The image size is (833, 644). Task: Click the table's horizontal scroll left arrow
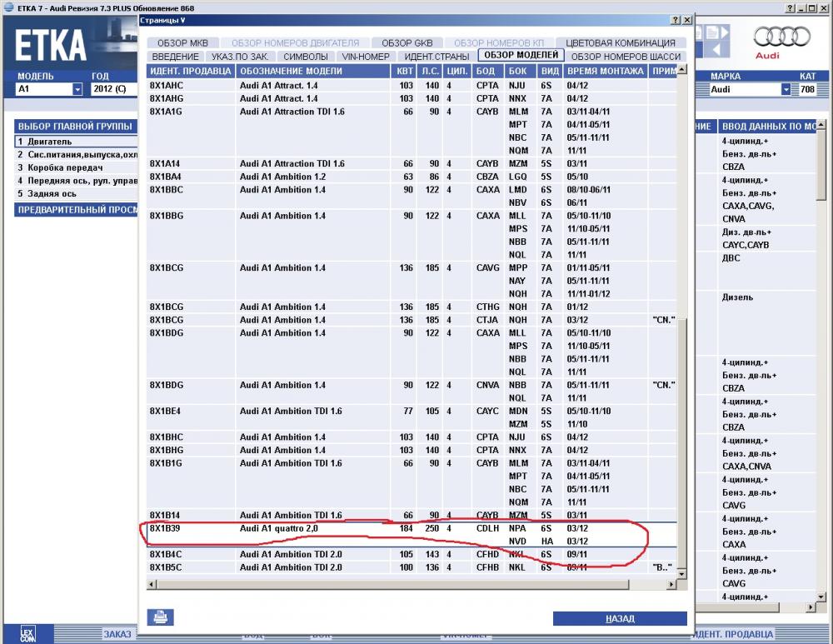point(152,585)
